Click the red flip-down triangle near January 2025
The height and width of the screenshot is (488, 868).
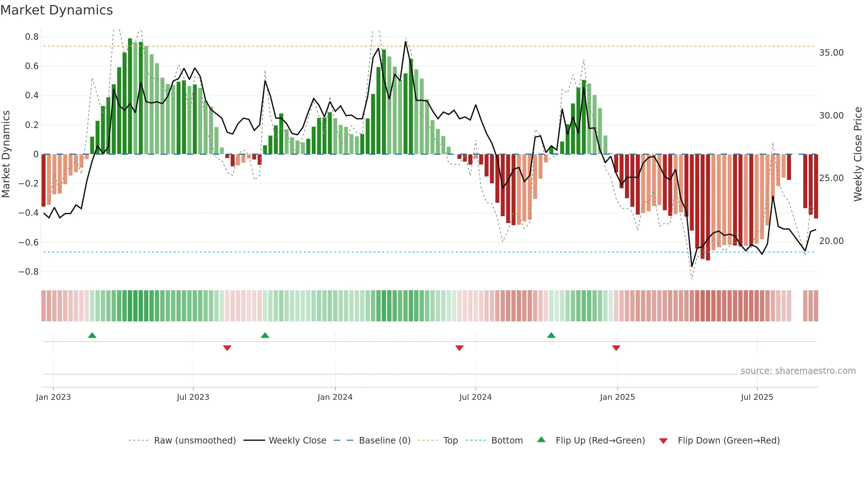[616, 348]
